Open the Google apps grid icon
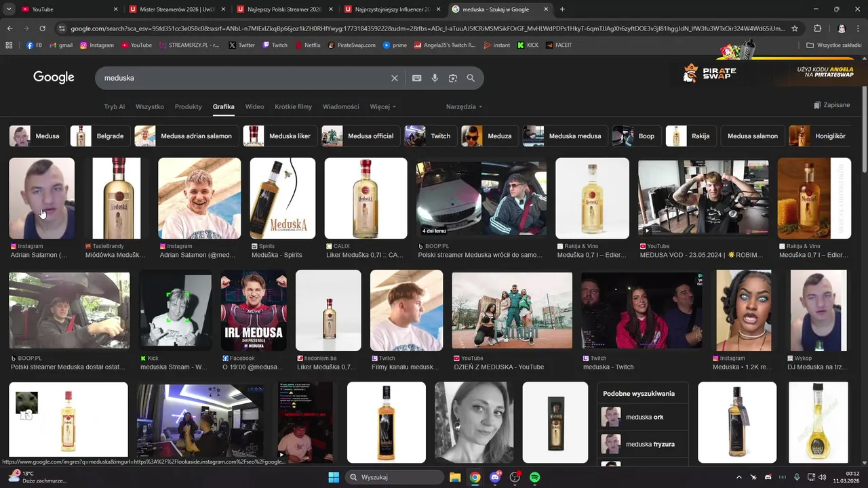Image resolution: width=868 pixels, height=488 pixels. click(x=9, y=45)
